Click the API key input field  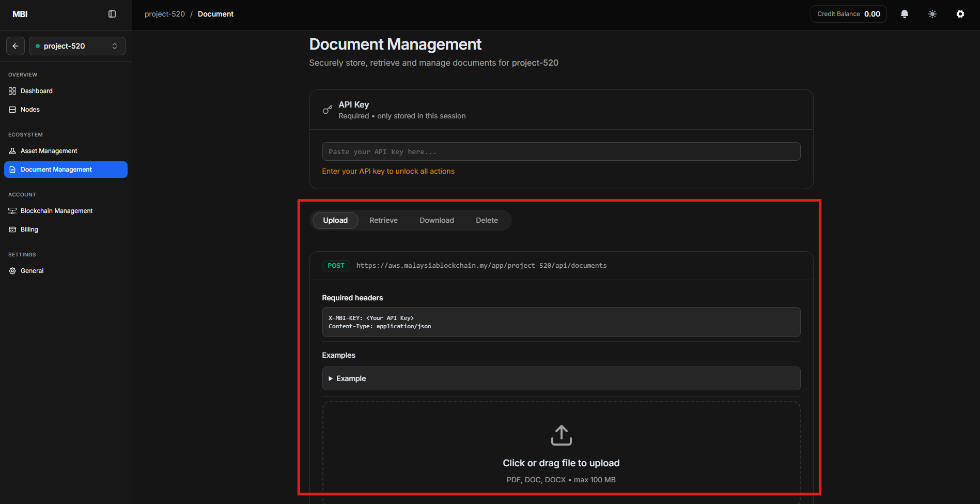(561, 151)
